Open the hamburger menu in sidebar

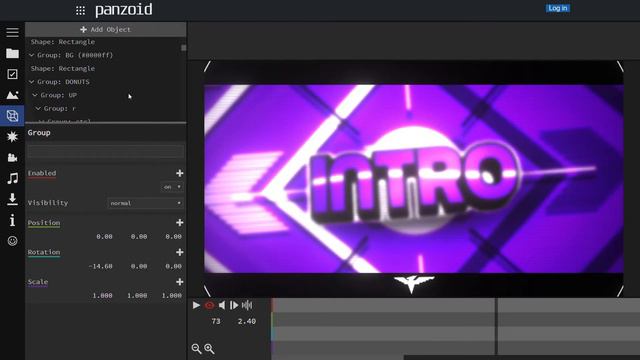tap(12, 32)
